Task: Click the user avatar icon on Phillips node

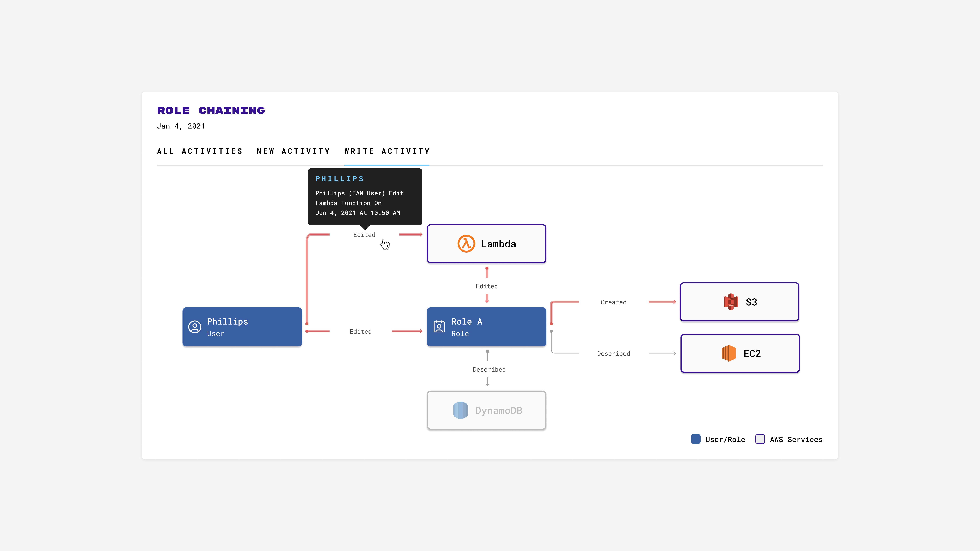Action: pos(194,327)
